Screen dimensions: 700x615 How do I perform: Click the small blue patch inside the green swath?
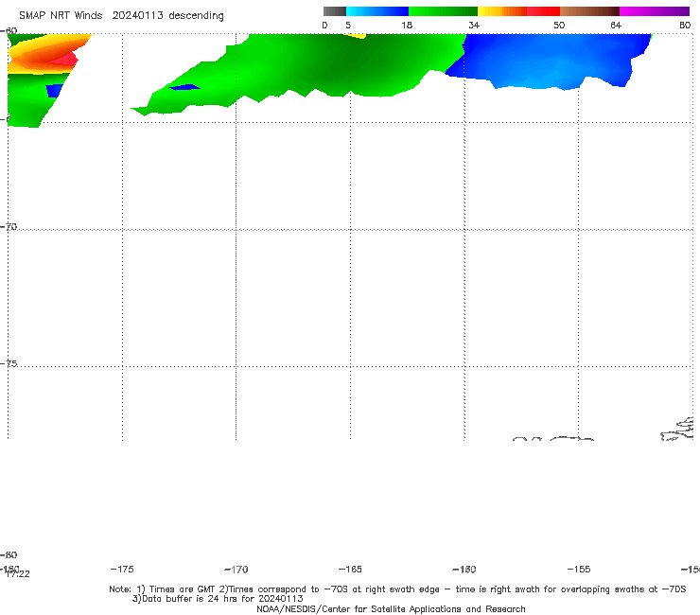(x=184, y=87)
